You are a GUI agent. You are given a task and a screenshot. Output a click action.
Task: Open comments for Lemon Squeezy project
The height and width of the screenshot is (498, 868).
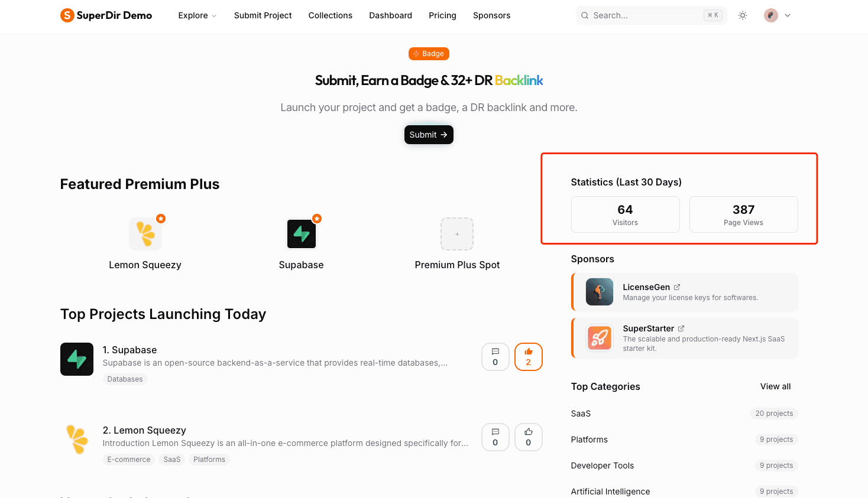click(495, 437)
